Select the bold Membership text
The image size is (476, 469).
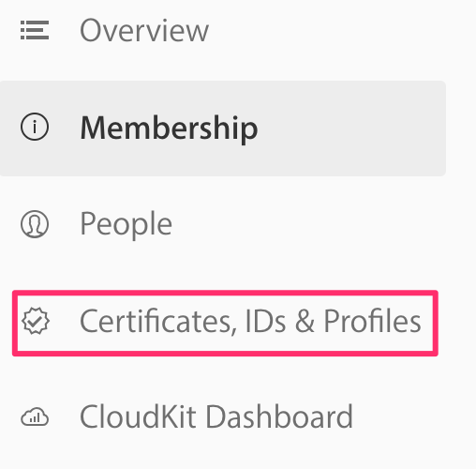coord(169,129)
